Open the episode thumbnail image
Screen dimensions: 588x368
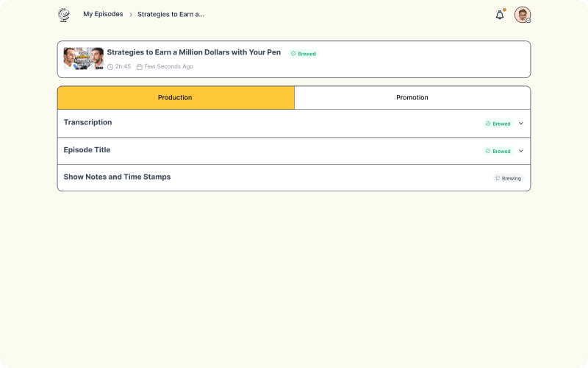click(84, 58)
